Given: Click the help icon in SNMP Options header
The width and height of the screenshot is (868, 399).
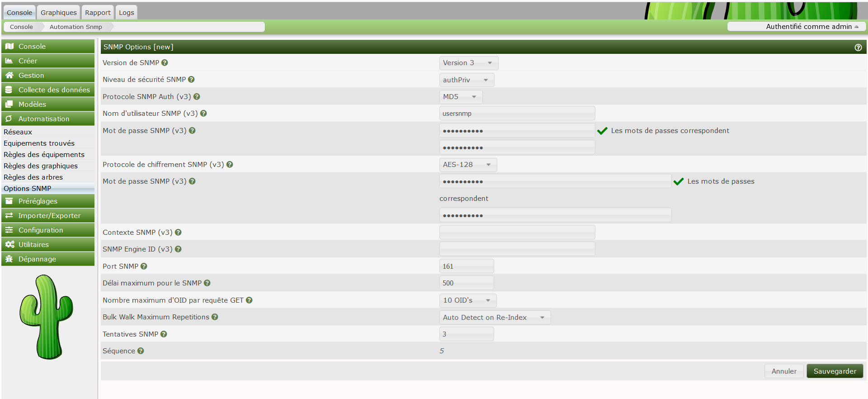Looking at the screenshot, I should pos(858,47).
